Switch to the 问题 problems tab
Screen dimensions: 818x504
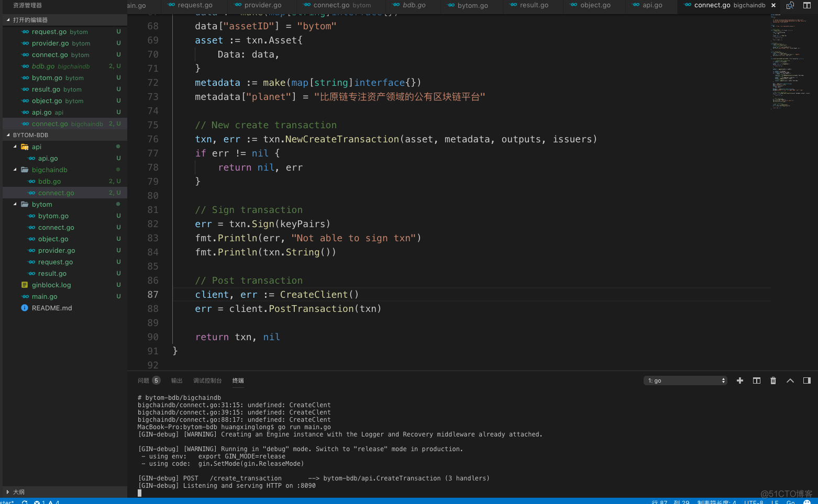pos(143,380)
